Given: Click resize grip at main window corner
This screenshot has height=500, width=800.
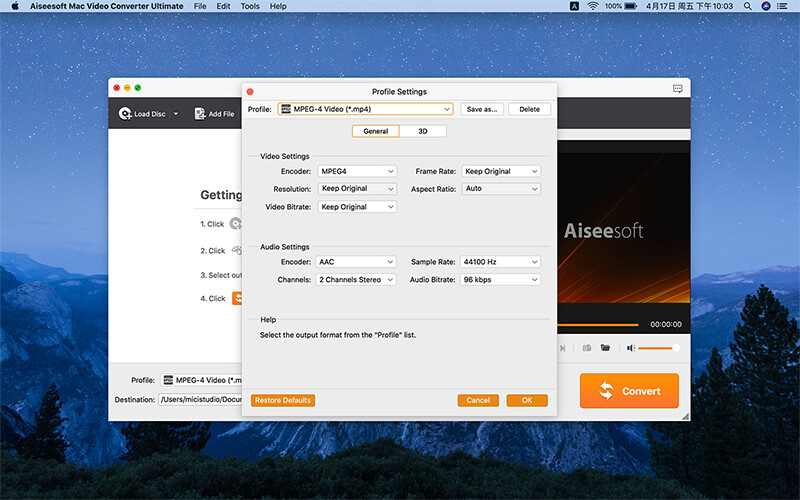Looking at the screenshot, I should pyautogui.click(x=685, y=416).
